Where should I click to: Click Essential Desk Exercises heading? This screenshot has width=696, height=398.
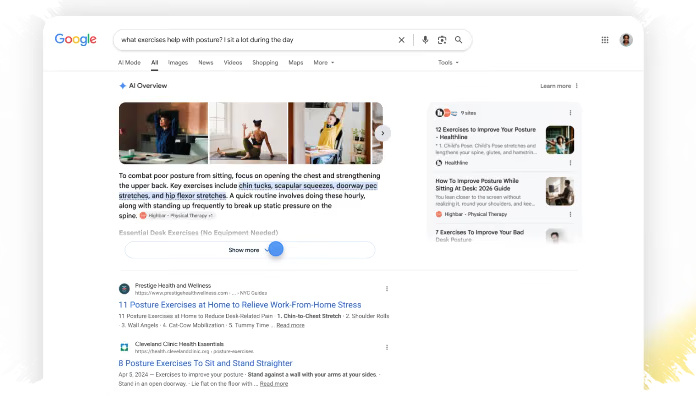198,232
